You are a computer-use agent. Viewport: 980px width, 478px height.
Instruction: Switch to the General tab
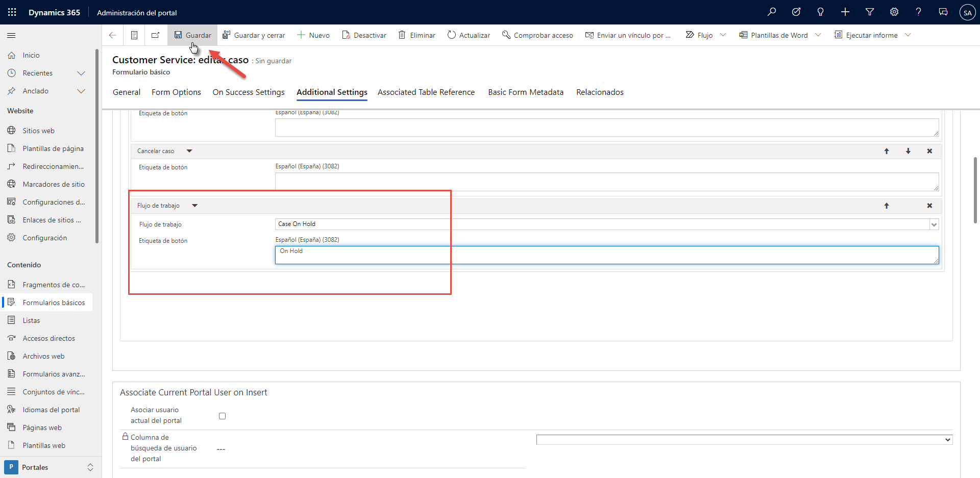click(127, 92)
